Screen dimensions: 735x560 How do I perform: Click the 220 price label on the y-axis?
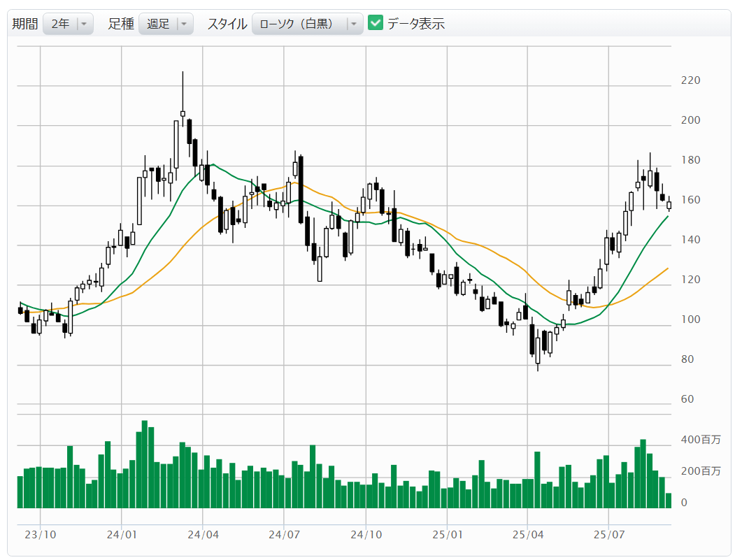pyautogui.click(x=690, y=80)
